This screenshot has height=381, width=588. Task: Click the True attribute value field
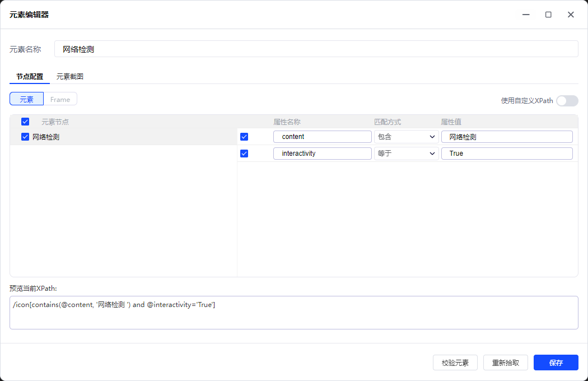507,154
